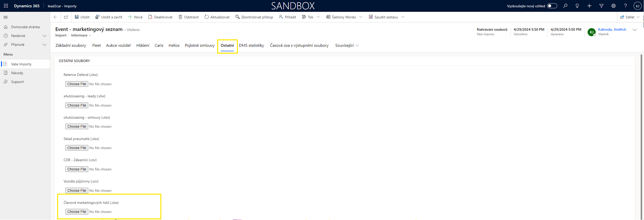Open the settings gear icon
The width and height of the screenshot is (644, 220).
pyautogui.click(x=613, y=6)
